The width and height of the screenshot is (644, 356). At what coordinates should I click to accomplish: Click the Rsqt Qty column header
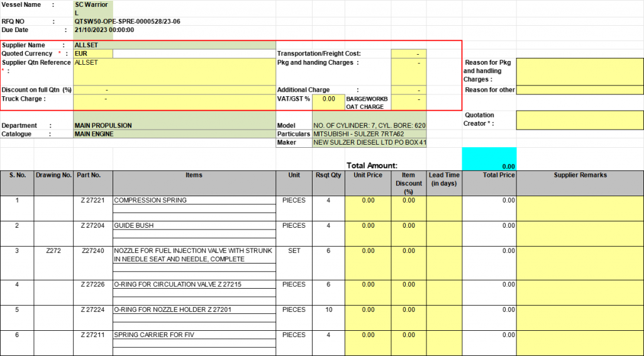pyautogui.click(x=328, y=183)
